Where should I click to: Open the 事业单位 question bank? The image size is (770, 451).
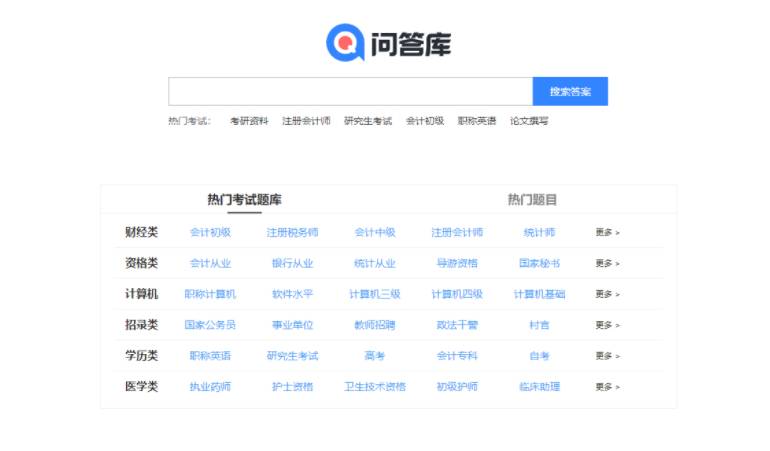pyautogui.click(x=293, y=325)
